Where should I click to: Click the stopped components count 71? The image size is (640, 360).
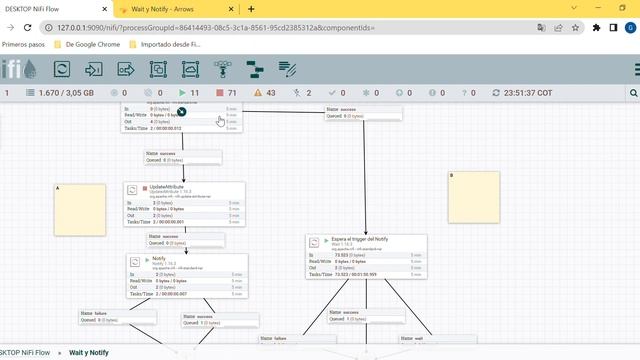[x=226, y=93]
